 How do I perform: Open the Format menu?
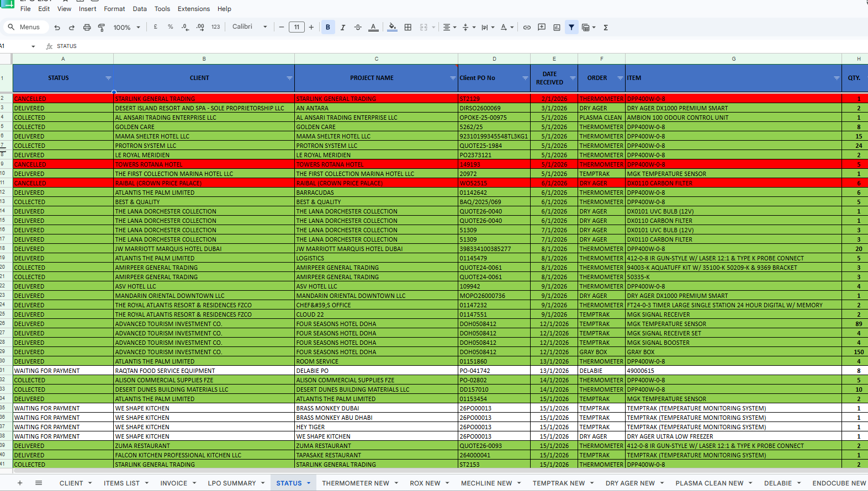114,9
